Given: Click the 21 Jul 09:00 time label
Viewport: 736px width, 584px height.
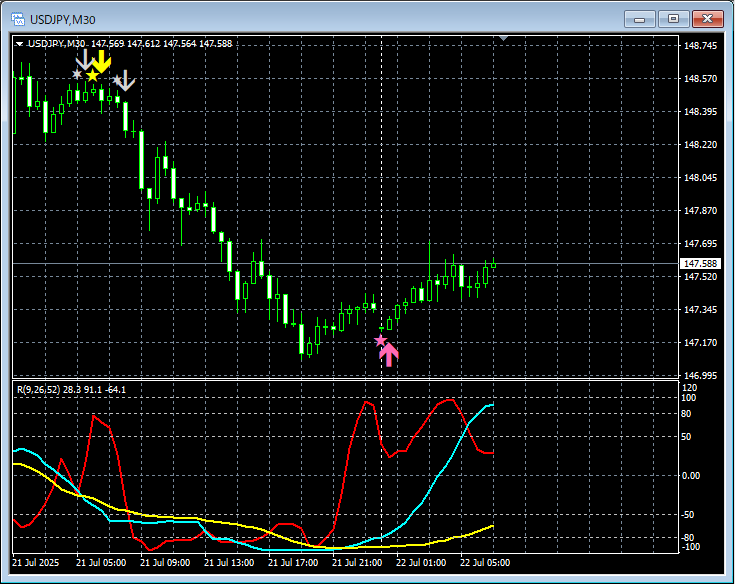Looking at the screenshot, I should (x=165, y=562).
